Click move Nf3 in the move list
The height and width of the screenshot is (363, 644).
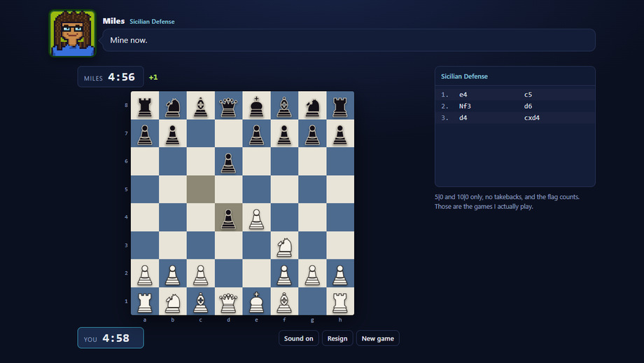click(465, 106)
